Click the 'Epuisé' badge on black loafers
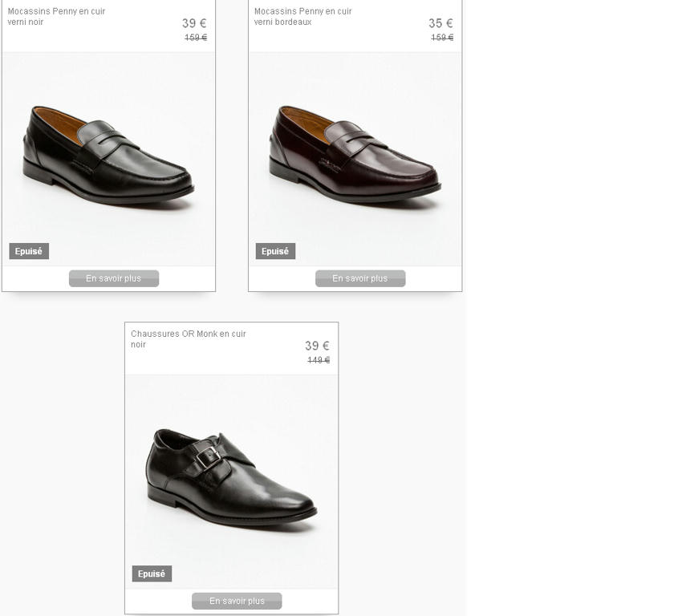The image size is (682, 616). pos(29,251)
